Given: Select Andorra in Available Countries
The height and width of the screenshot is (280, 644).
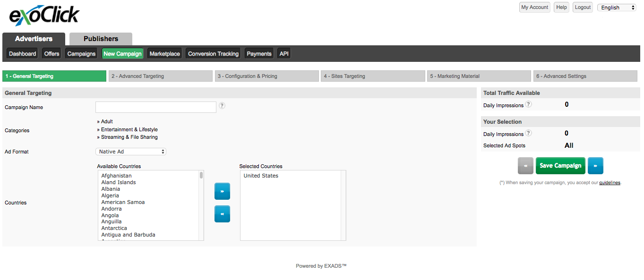Looking at the screenshot, I should (112, 209).
